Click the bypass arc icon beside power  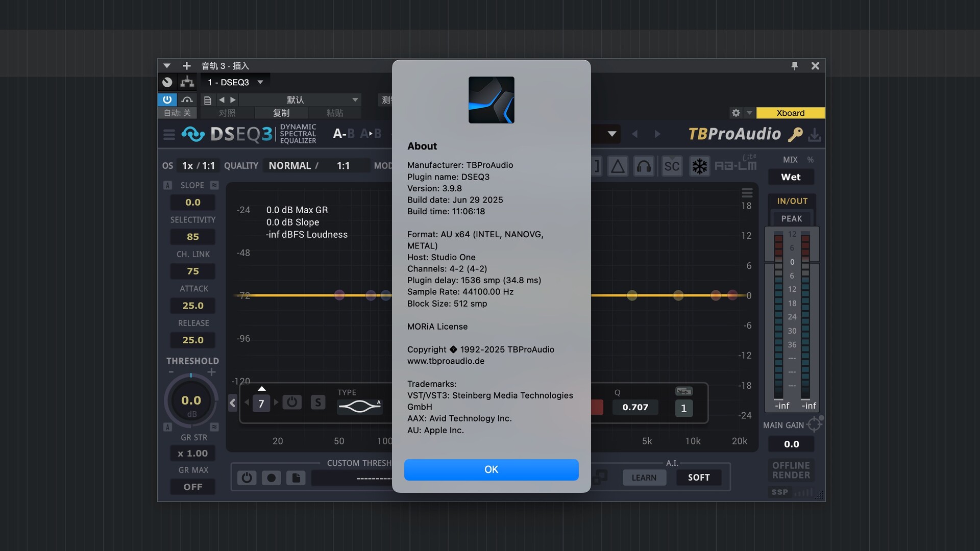[x=187, y=100]
